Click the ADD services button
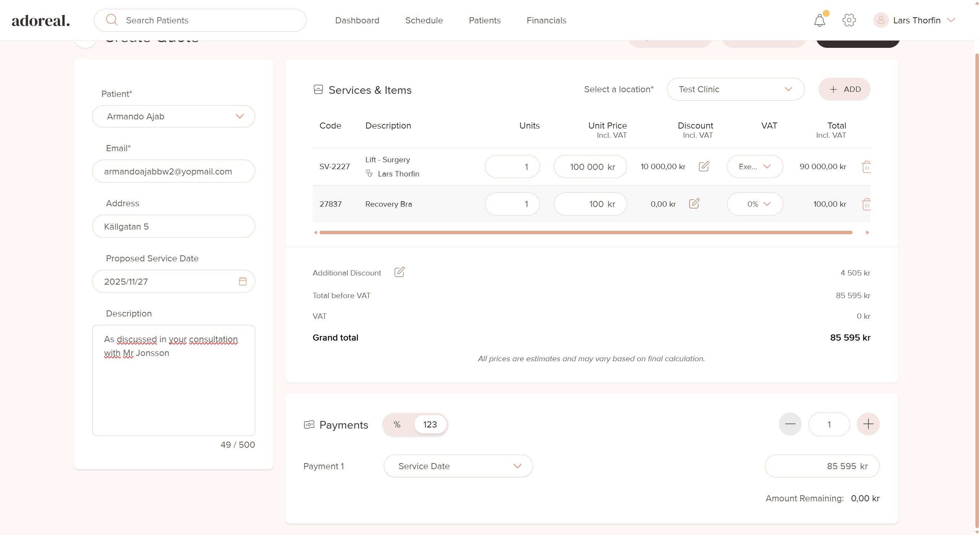 coord(844,89)
